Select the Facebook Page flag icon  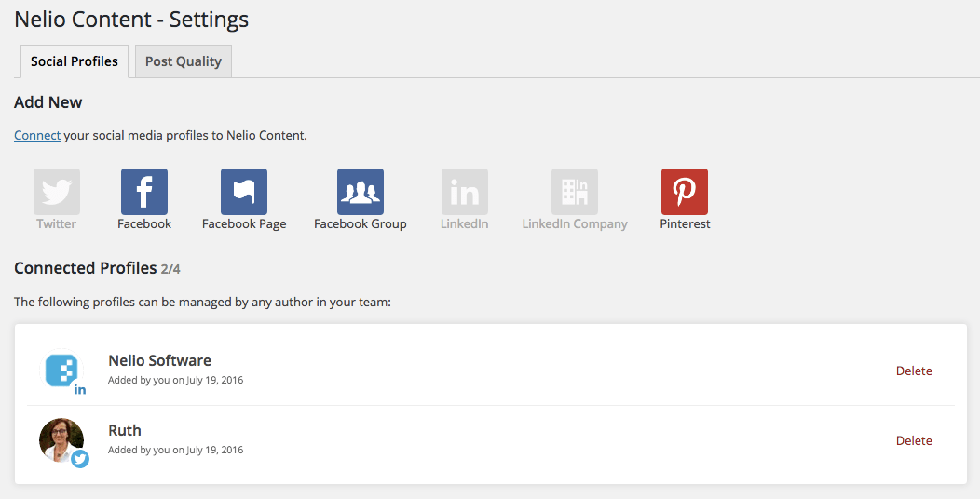244,192
